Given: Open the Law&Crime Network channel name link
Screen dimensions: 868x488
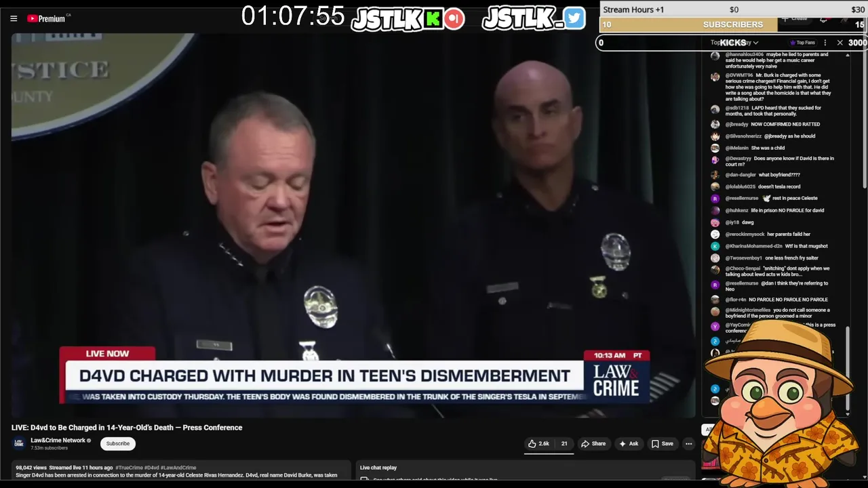Looking at the screenshot, I should coord(58,441).
